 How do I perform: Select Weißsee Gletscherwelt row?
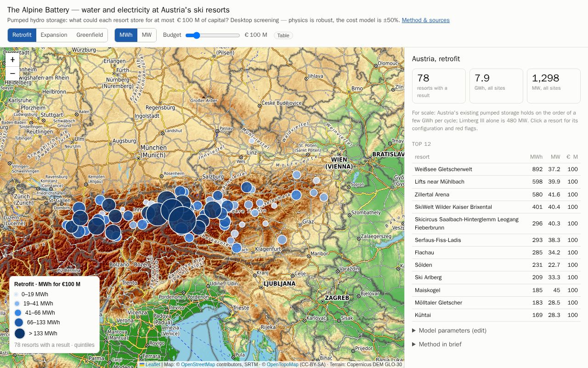496,169
